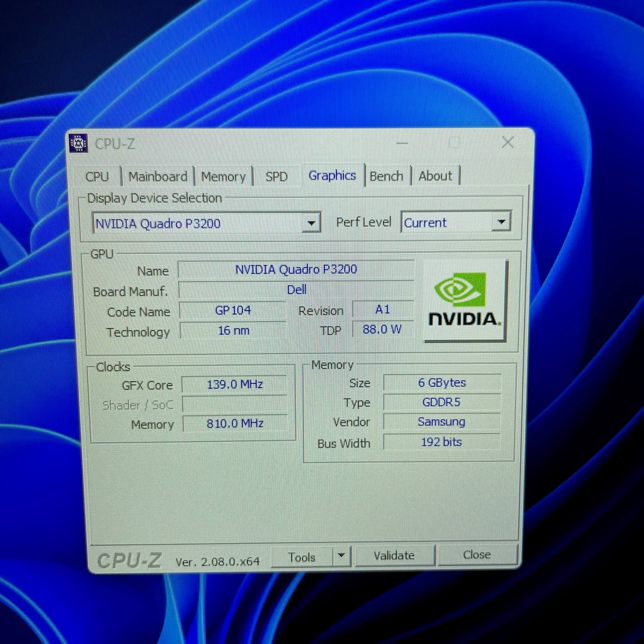Screen dimensions: 644x644
Task: Go to the Bench tab
Action: pyautogui.click(x=386, y=176)
